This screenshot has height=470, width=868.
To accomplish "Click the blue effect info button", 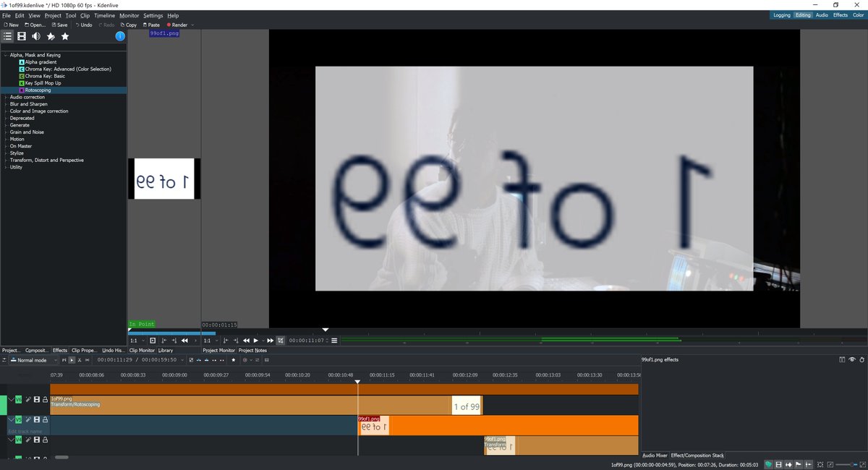I will [120, 36].
